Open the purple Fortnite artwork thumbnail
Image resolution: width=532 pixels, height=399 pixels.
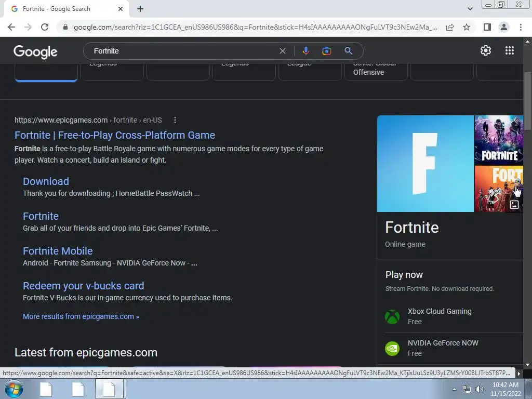click(x=499, y=140)
